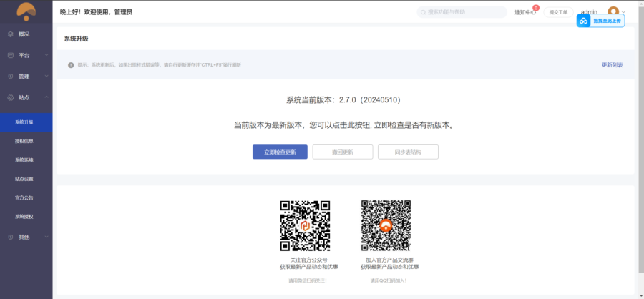Screen dimensions: 644x299
Task: Click the 站点 gear icon in sidebar
Action: (x=11, y=98)
